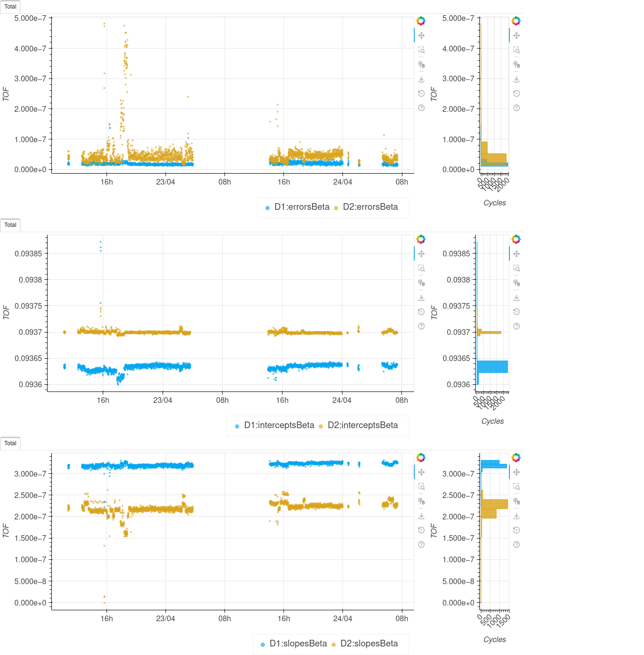Open the Total tab above slopesBeta plot
This screenshot has height=655, width=644.
[x=10, y=443]
